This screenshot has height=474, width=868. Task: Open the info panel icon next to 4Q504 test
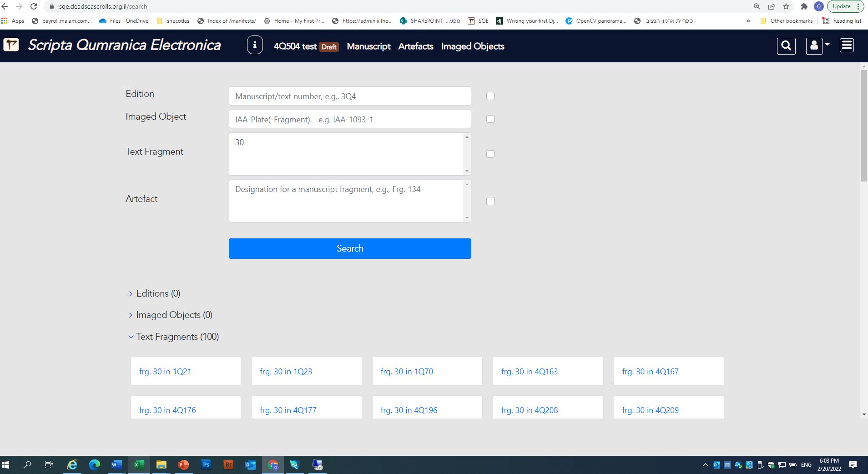[x=254, y=45]
